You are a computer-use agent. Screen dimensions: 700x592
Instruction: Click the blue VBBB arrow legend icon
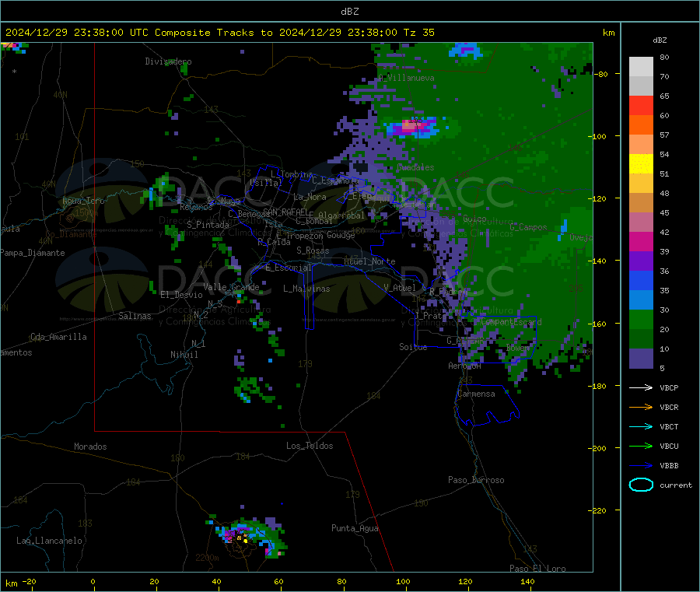(x=641, y=465)
